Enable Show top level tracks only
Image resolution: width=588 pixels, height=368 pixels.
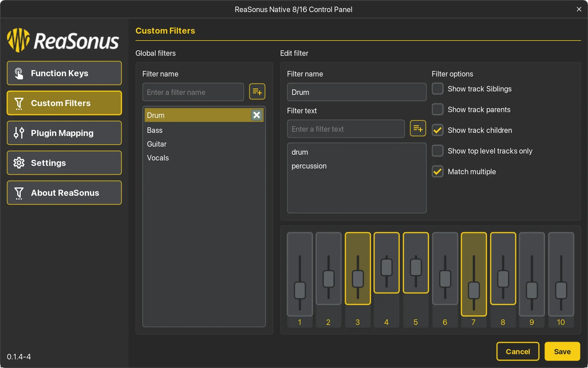(x=438, y=151)
